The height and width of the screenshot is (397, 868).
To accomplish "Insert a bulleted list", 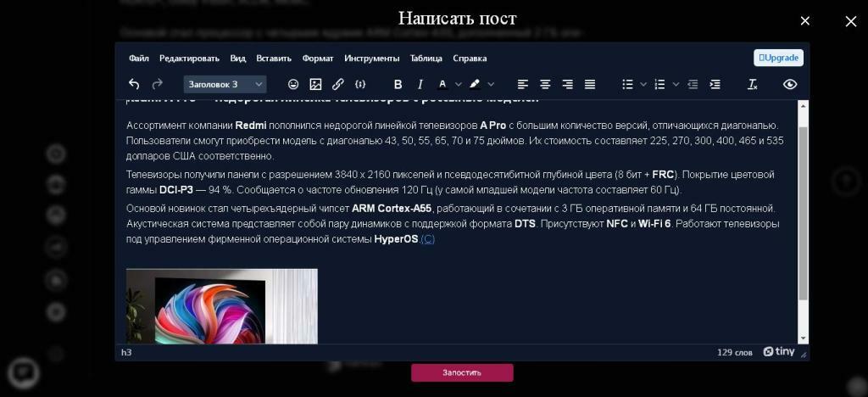I will click(x=627, y=84).
